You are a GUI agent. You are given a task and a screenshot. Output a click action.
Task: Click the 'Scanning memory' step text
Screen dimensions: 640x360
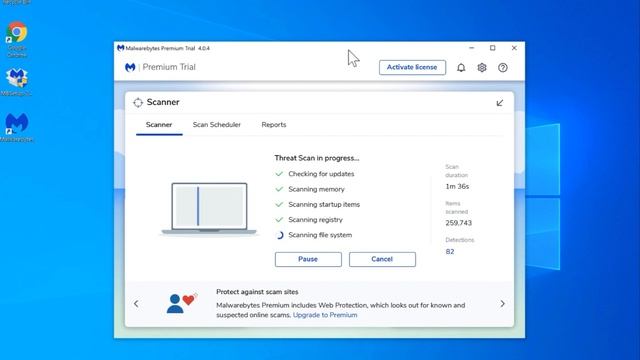316,189
